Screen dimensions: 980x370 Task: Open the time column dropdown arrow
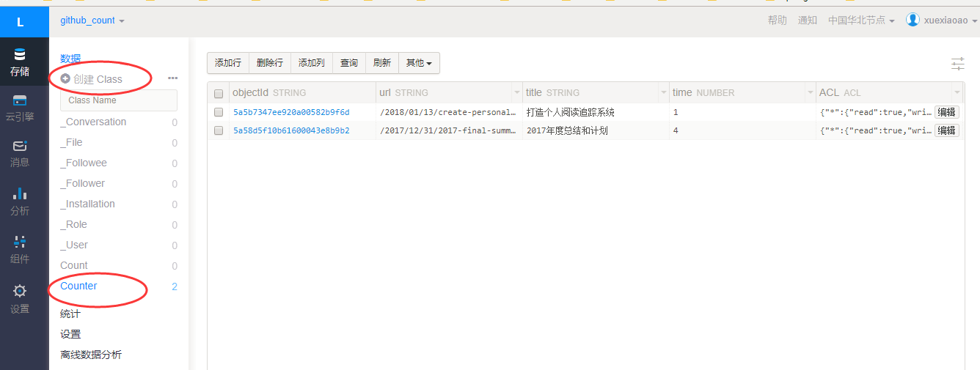pyautogui.click(x=810, y=92)
